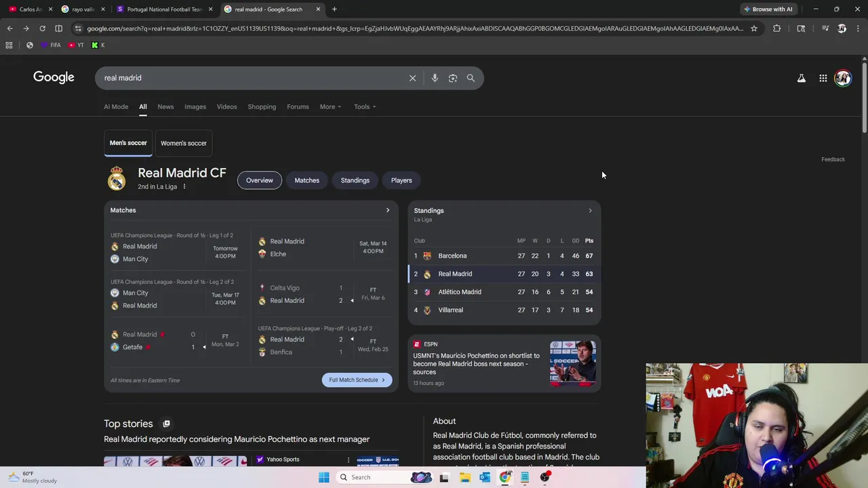Click the Google logo

click(x=54, y=77)
